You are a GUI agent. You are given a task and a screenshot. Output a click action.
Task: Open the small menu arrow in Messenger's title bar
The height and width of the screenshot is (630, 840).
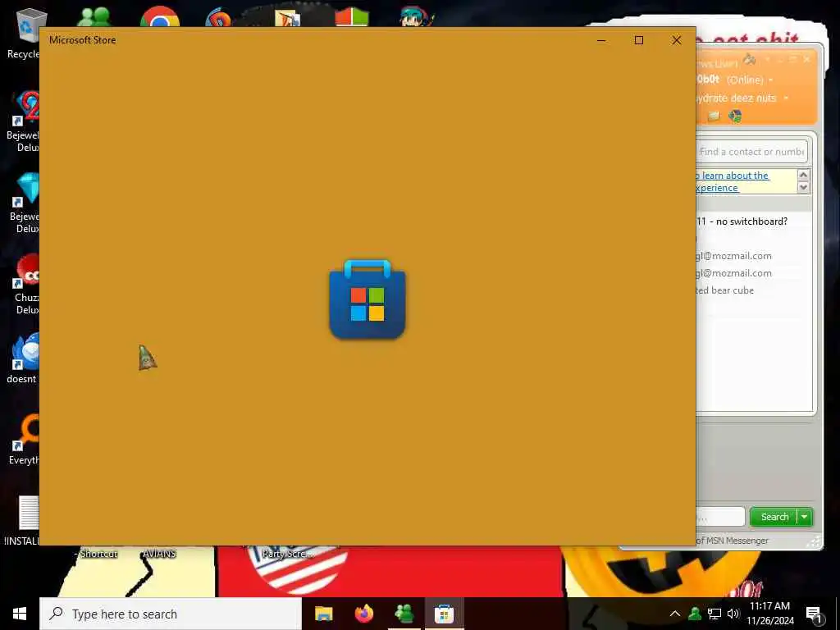coord(767,59)
